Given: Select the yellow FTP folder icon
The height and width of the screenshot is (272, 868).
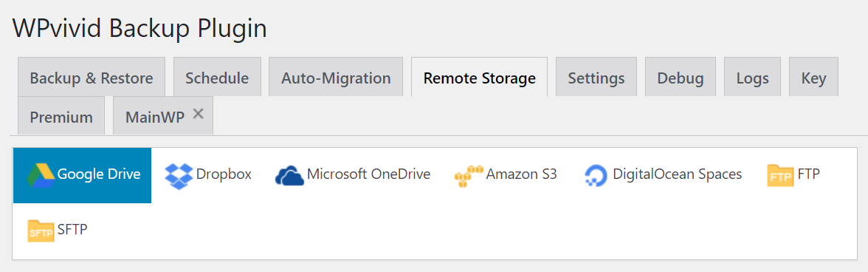Looking at the screenshot, I should click(x=781, y=176).
